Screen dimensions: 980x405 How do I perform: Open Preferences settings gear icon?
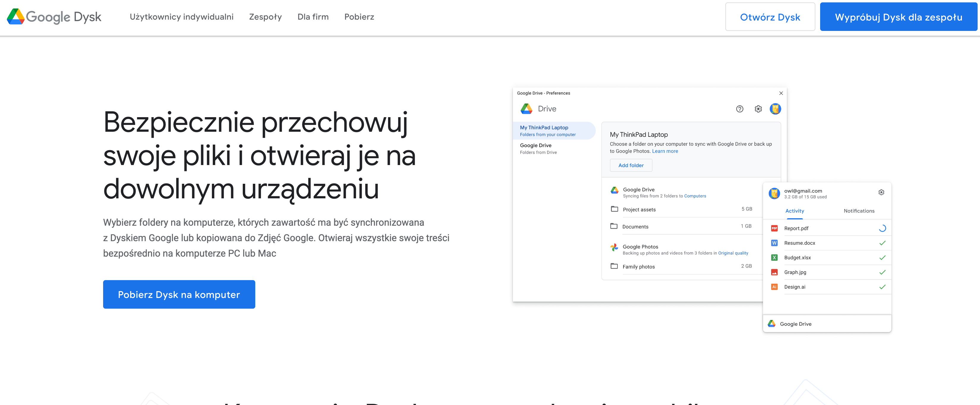tap(758, 109)
